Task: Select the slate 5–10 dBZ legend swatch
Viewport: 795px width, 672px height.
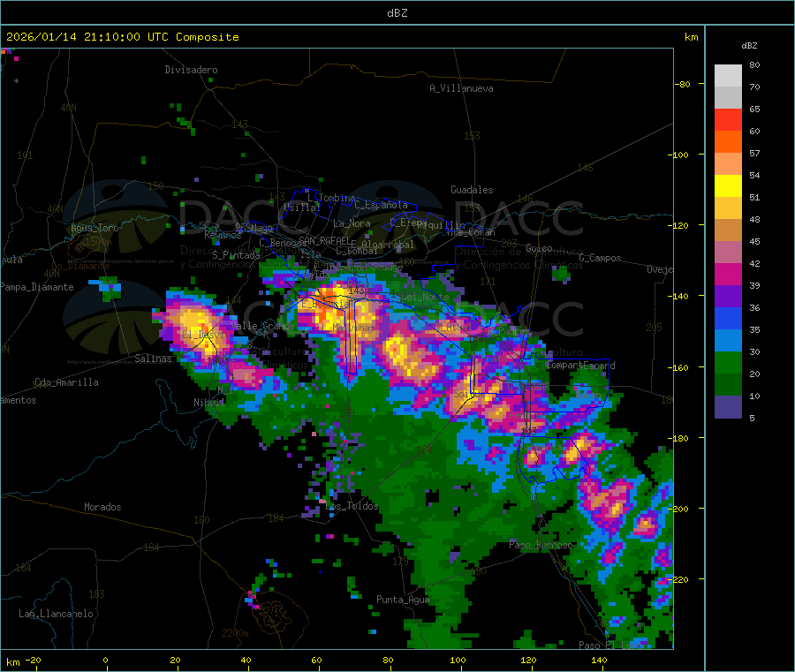Action: pyautogui.click(x=728, y=407)
